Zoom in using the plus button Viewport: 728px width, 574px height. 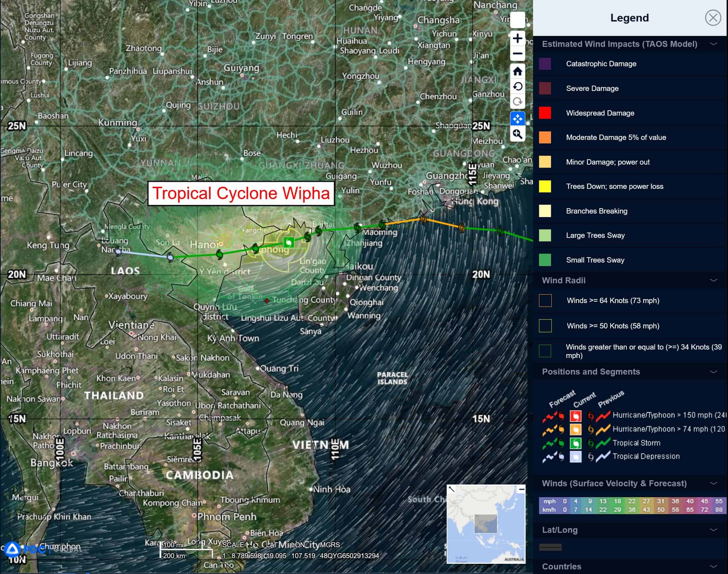click(518, 38)
